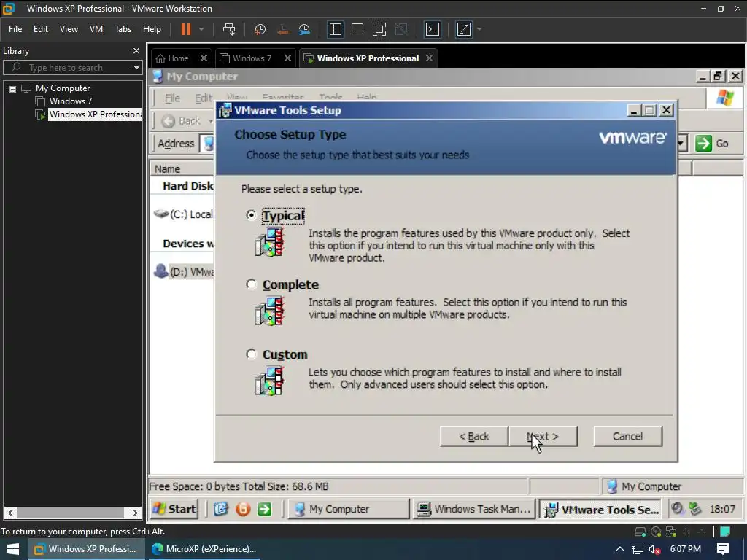
Task: Open the XP Start menu
Action: click(174, 509)
